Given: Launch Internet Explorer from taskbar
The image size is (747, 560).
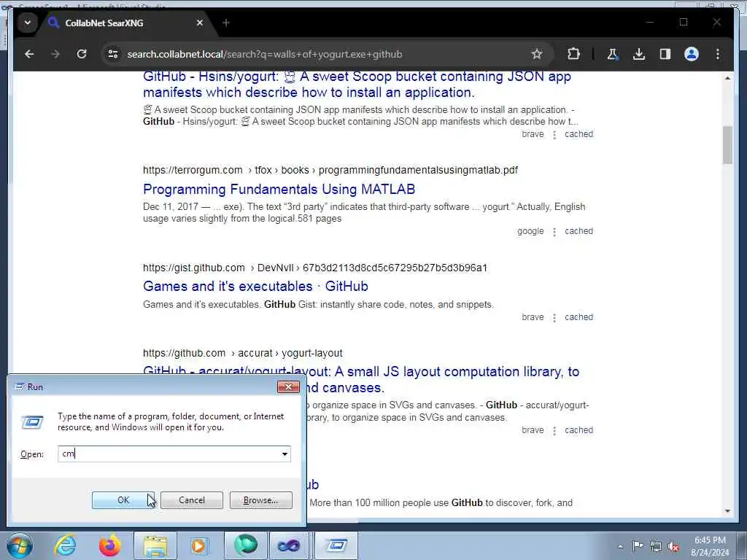Looking at the screenshot, I should [x=65, y=545].
